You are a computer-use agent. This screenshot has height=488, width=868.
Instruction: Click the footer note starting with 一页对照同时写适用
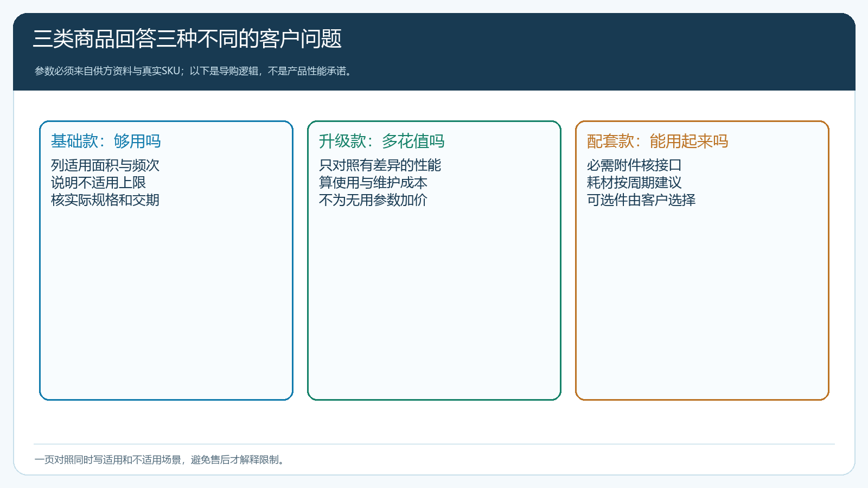[x=161, y=460]
